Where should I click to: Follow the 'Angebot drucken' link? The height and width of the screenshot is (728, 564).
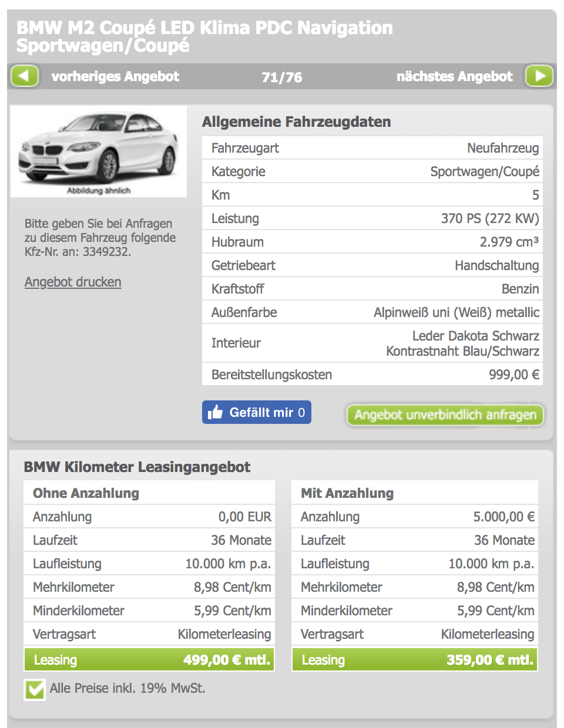pos(73,282)
